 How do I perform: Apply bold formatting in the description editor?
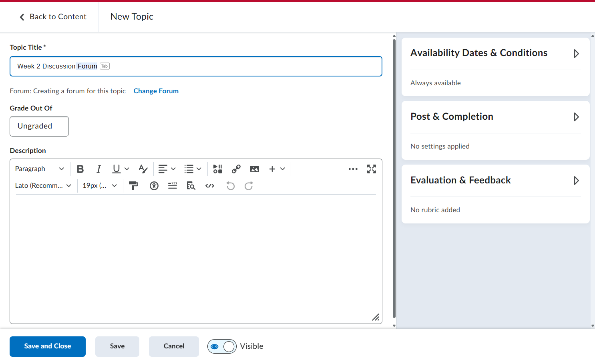[x=80, y=169]
